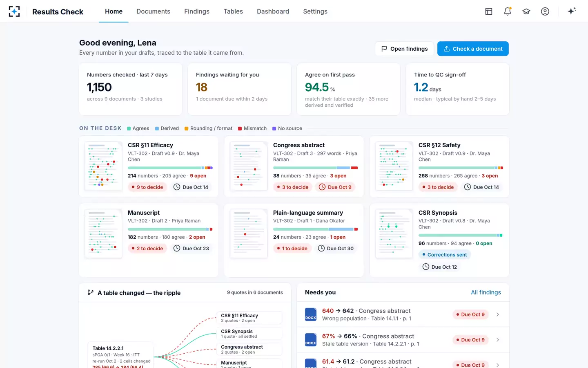Image resolution: width=588 pixels, height=368 pixels.
Task: Click the No source legend swatch
Action: coord(274,128)
